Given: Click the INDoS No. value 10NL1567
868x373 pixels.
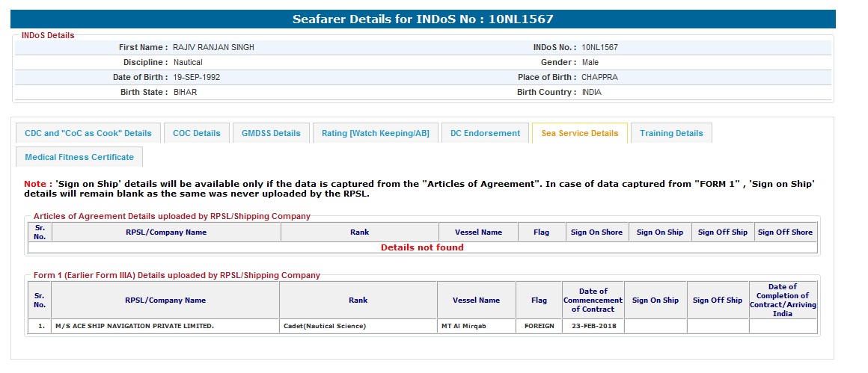Looking at the screenshot, I should click(599, 47).
